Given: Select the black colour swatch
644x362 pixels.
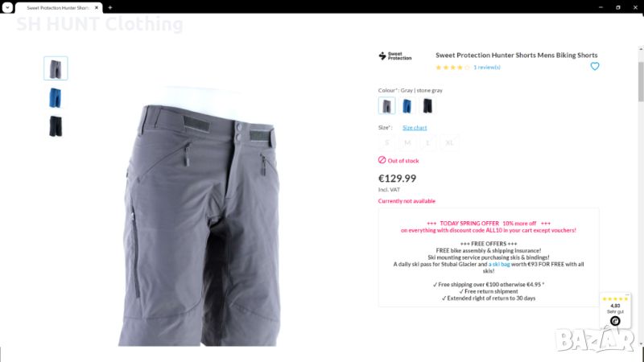Looking at the screenshot, I should (427, 105).
